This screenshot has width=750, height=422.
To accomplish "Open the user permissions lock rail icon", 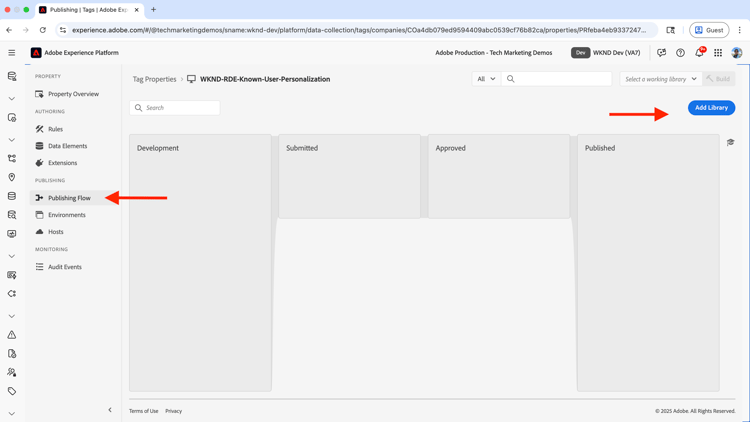I will point(12,372).
